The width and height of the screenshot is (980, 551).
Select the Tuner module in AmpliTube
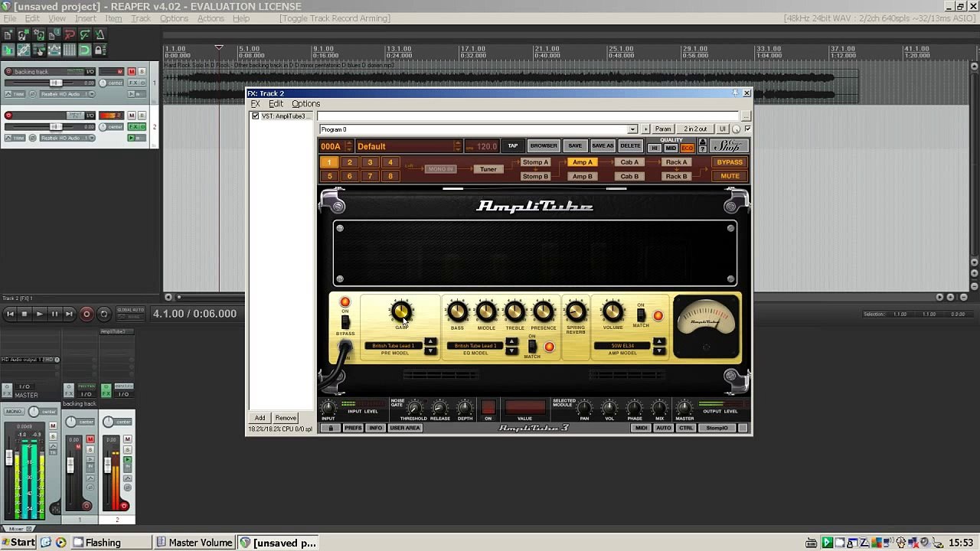pos(488,169)
